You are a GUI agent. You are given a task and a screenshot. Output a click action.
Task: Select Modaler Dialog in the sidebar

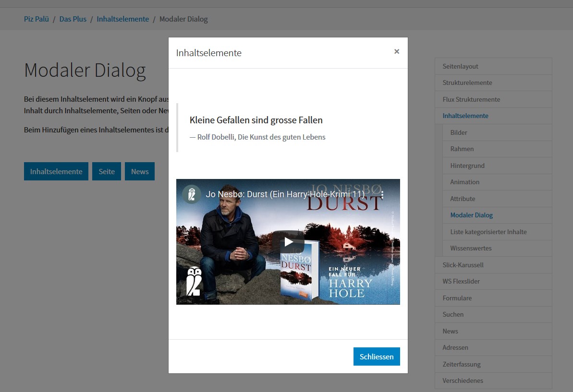tap(471, 215)
